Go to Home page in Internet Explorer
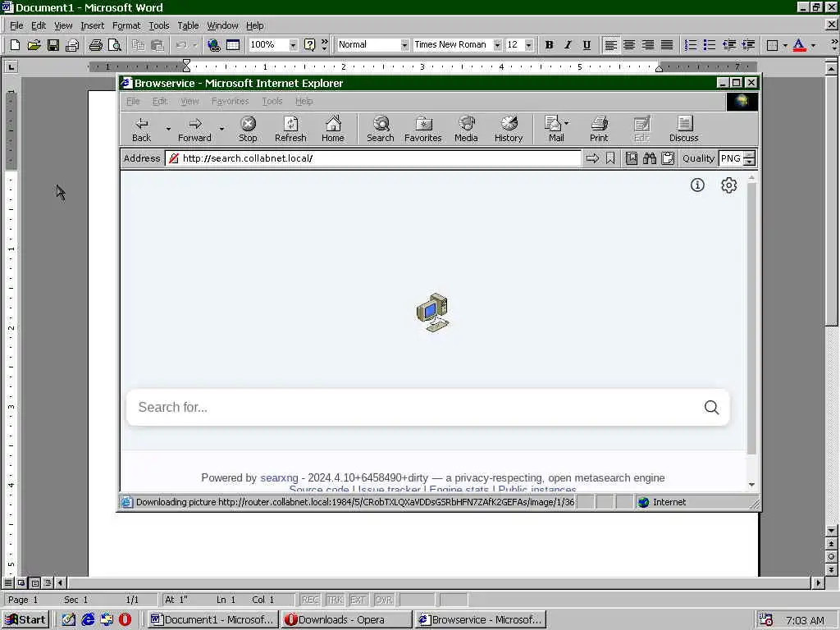 pos(333,130)
